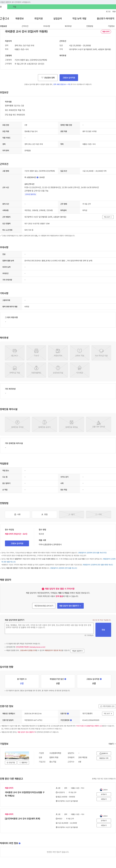116x868 pixels.
Task: Click the 교육비 지원 benefit icon
Action: (80, 353)
